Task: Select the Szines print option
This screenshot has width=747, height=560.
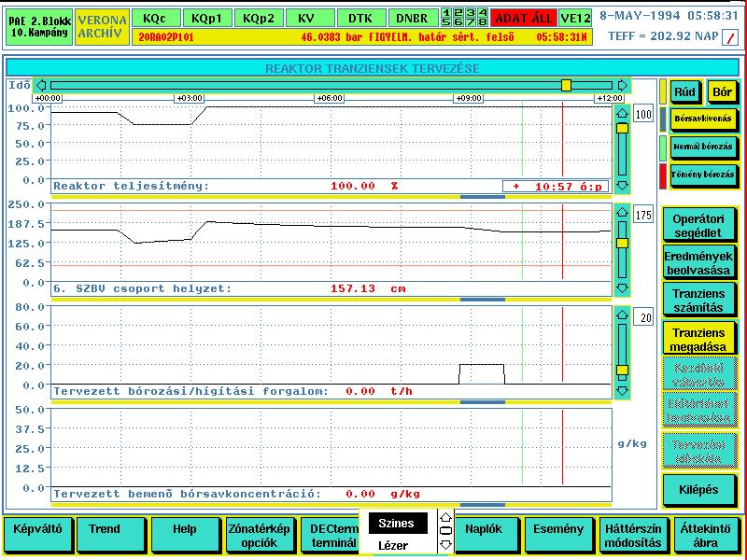Action: [398, 524]
